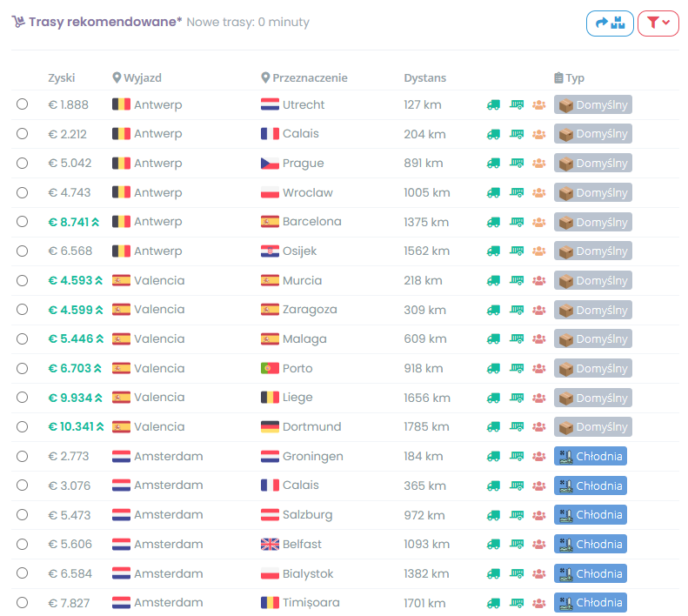The height and width of the screenshot is (616, 688).
Task: Click drivers icon in Amsterdam–Calais row
Action: pyautogui.click(x=538, y=486)
